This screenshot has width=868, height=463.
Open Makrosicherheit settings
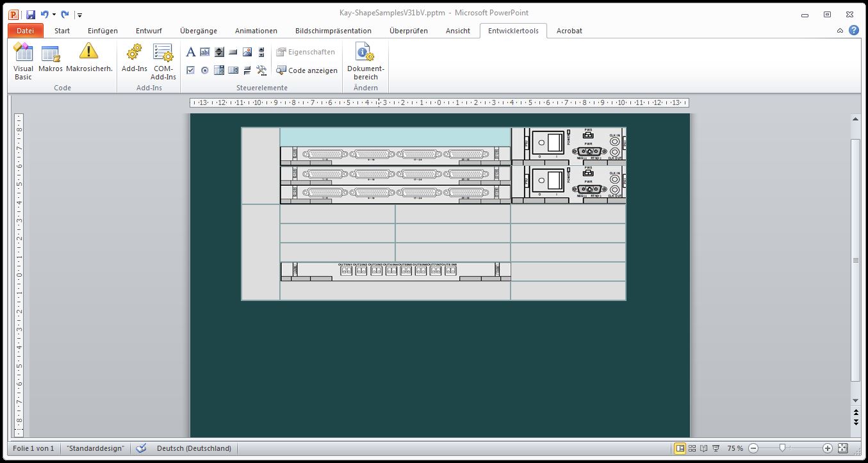89,60
